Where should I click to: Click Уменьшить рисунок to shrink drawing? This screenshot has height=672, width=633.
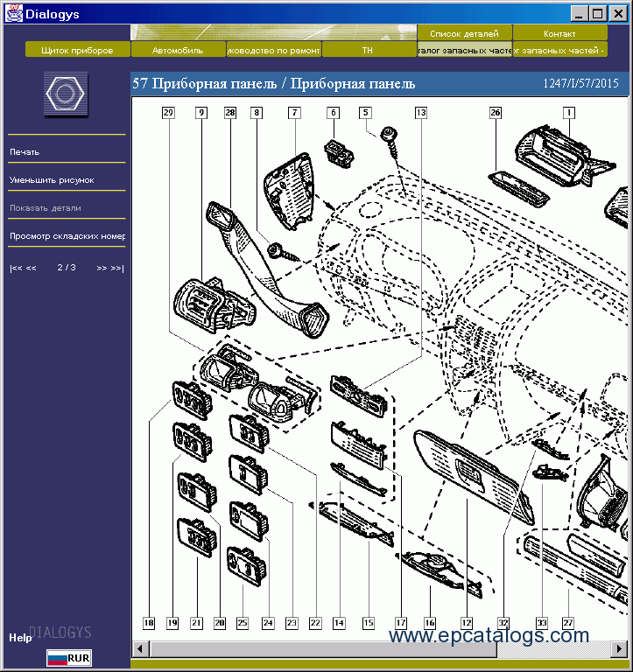click(52, 180)
